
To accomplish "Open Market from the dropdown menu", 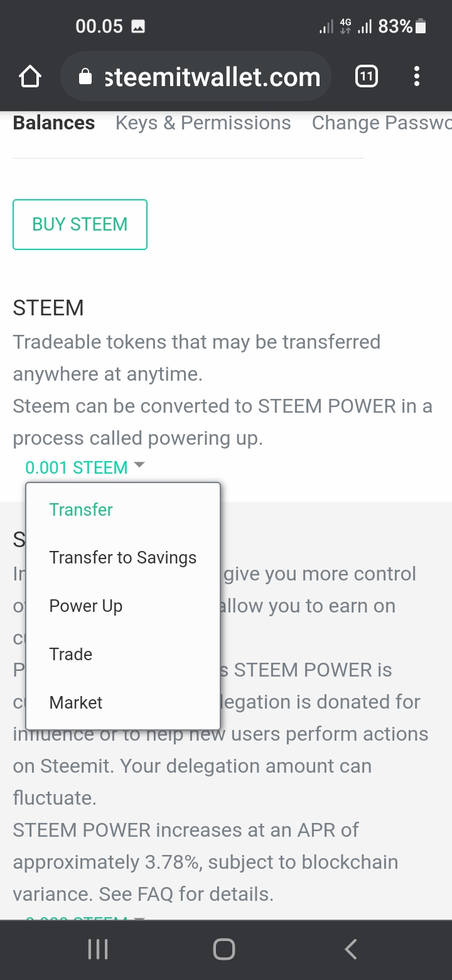I will 76,702.
